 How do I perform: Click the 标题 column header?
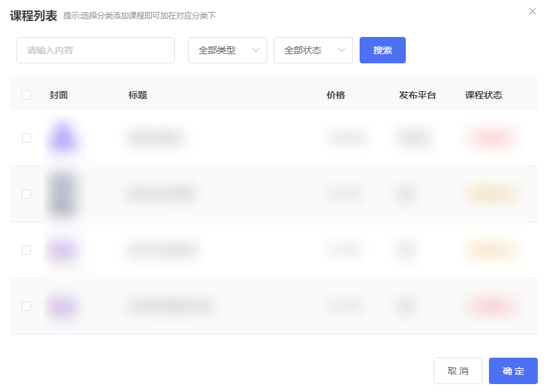tap(138, 95)
